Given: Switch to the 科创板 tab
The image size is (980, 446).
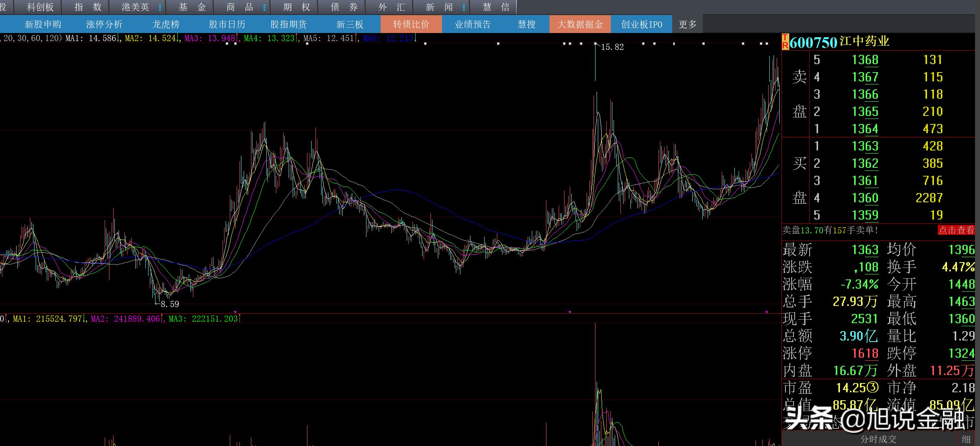Looking at the screenshot, I should click(x=40, y=7).
